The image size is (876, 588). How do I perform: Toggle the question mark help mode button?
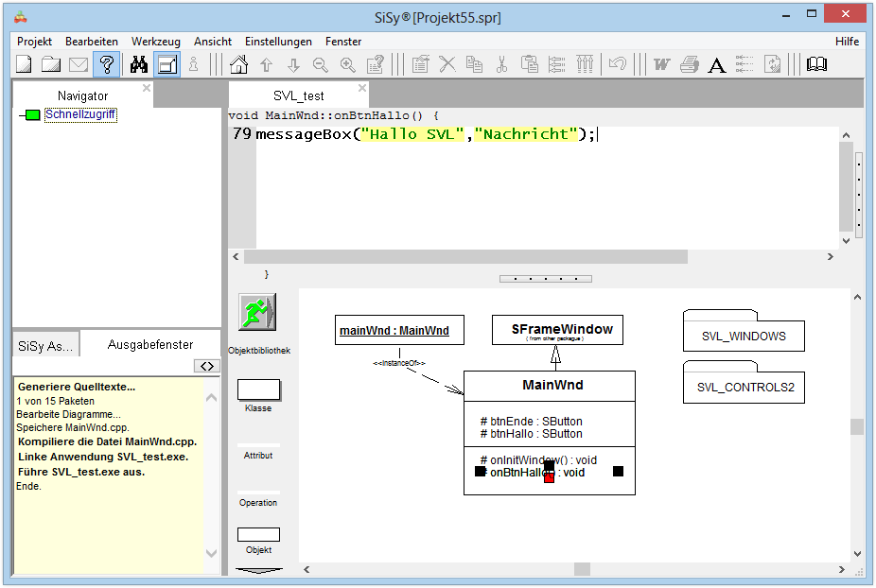tap(107, 64)
